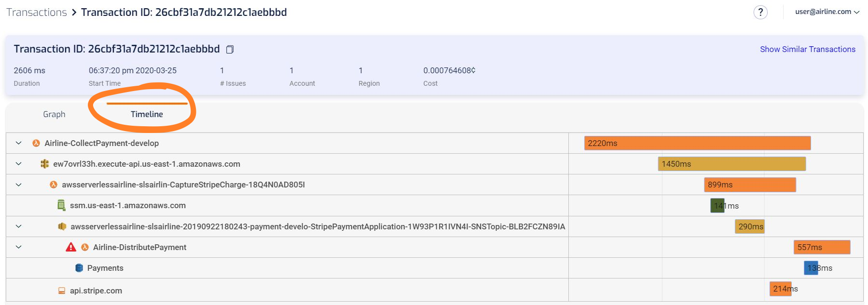Click the 557ms orange timeline bar

point(822,247)
